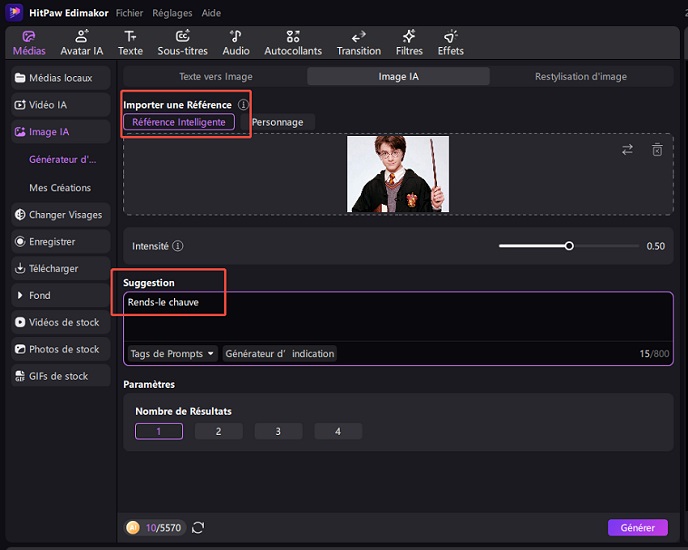Click the 10/5570 credits text
Screen dimensions: 688x550
tap(163, 528)
